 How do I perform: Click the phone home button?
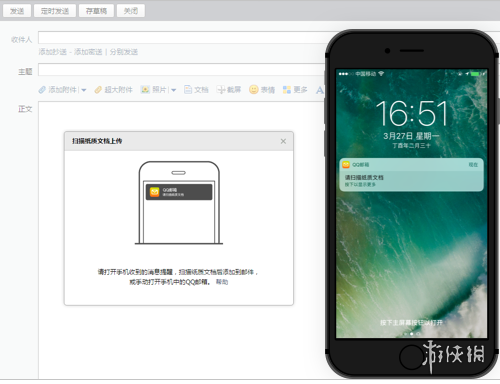point(411,357)
